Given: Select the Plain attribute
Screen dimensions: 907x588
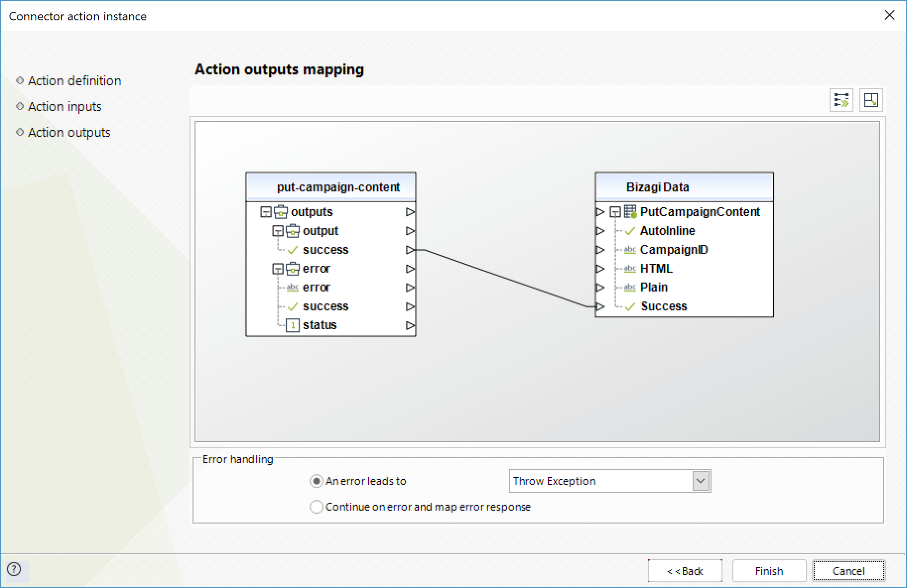Looking at the screenshot, I should pyautogui.click(x=653, y=287).
